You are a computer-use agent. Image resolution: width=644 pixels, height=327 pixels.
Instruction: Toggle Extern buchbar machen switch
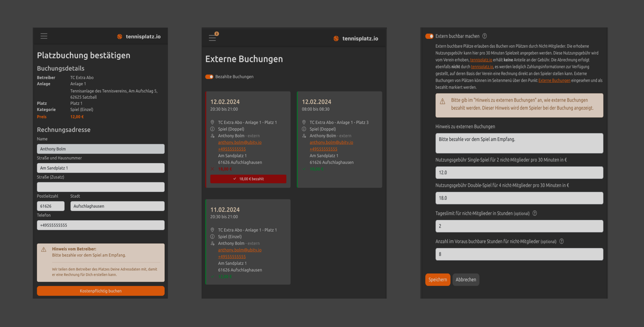coord(429,36)
